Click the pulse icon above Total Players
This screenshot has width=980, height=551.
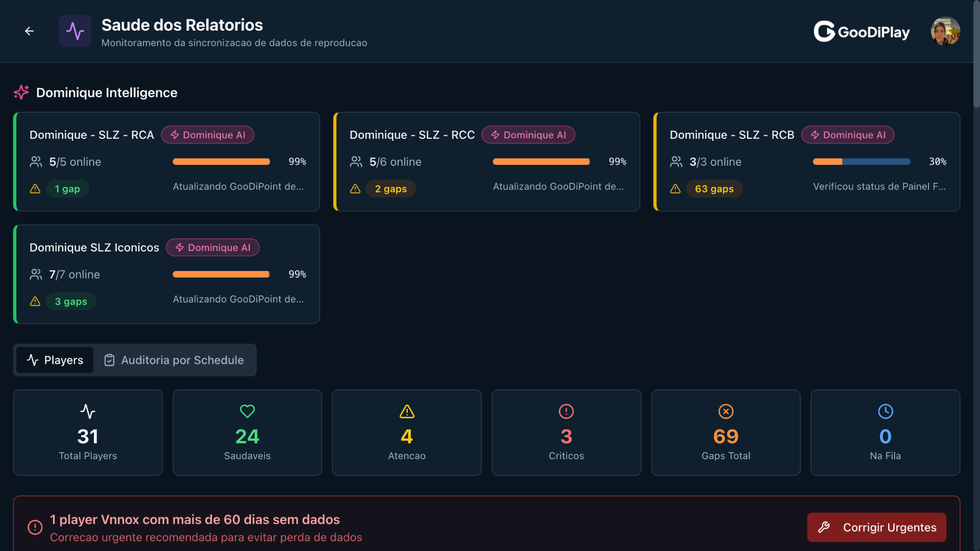(x=88, y=411)
